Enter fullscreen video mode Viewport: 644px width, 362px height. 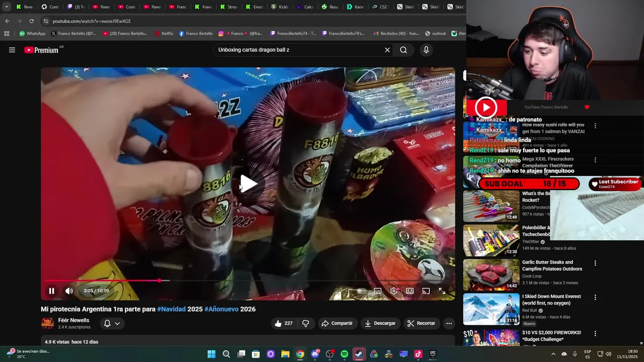(x=442, y=291)
